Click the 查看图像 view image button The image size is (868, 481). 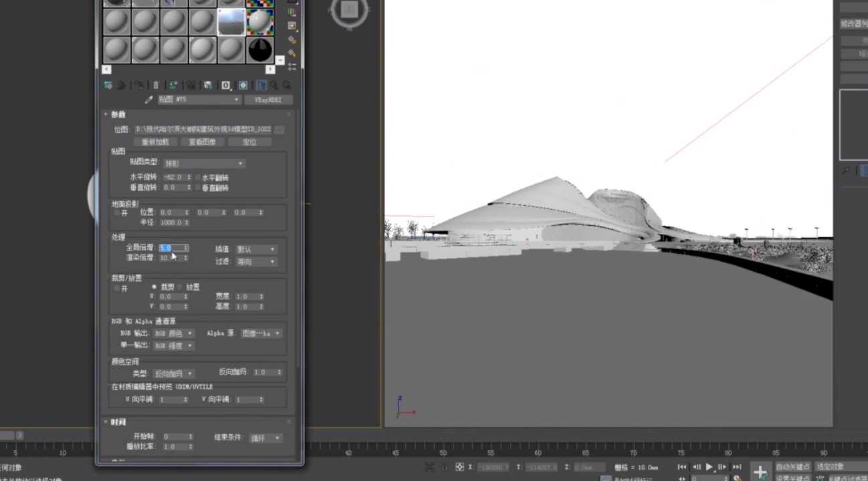(202, 142)
